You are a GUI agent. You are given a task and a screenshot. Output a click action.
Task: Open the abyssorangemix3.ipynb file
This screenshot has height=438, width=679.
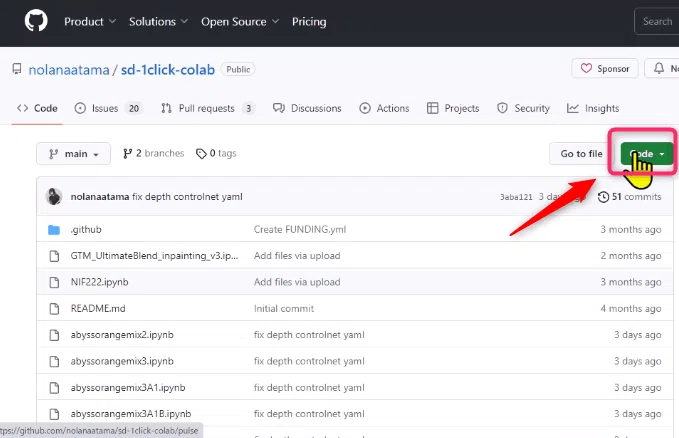pos(122,361)
